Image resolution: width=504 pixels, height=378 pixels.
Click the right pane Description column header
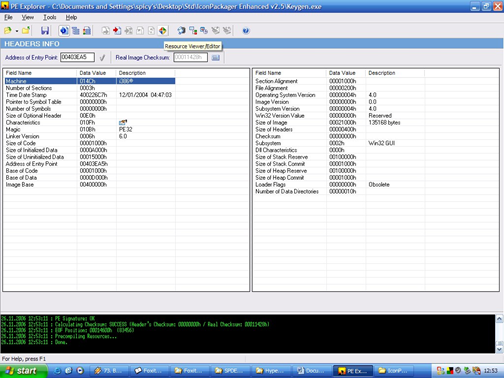395,73
